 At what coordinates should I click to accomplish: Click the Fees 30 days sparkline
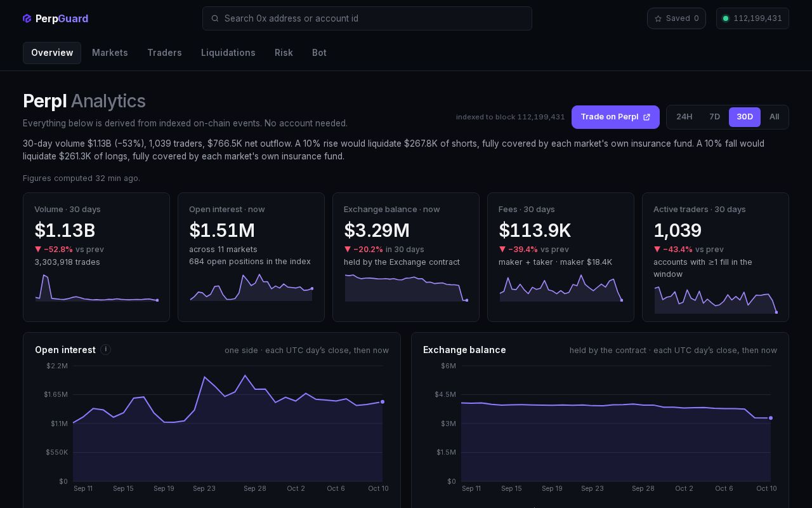[x=561, y=288]
